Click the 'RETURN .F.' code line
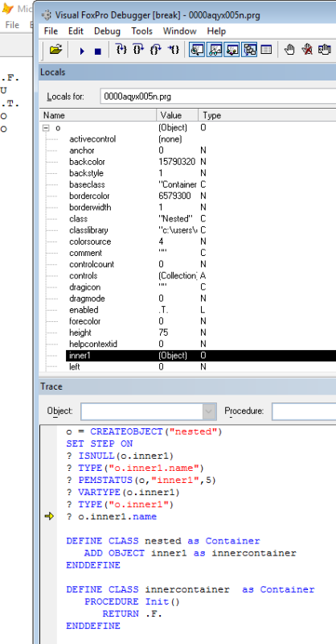Screen dimensions: 336x644 coord(132,614)
